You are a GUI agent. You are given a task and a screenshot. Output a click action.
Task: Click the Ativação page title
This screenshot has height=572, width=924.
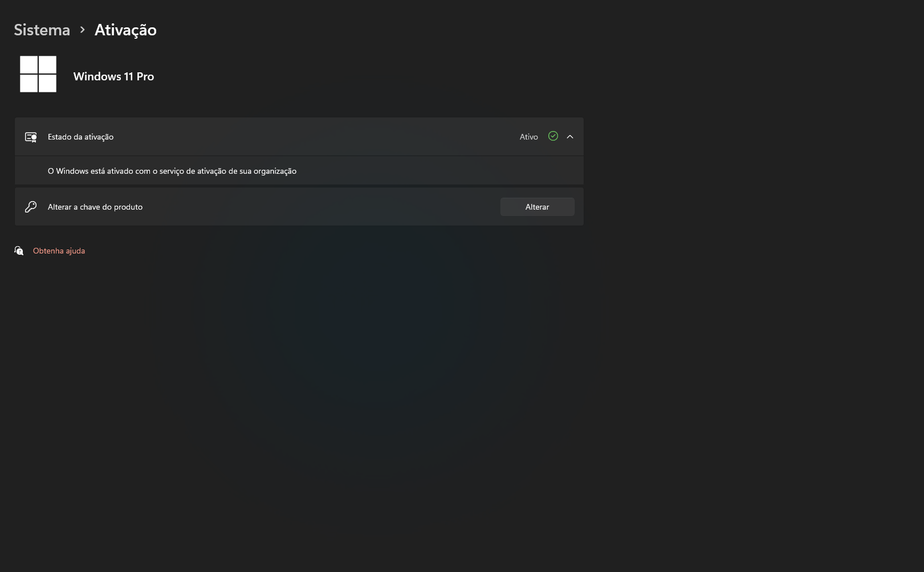[x=125, y=30]
